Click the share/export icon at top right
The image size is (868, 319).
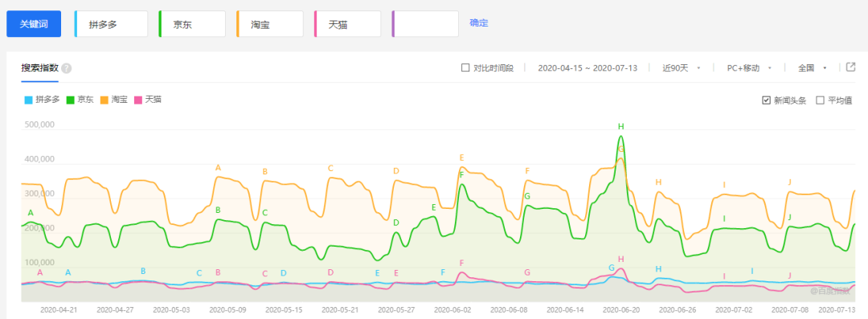pos(851,67)
